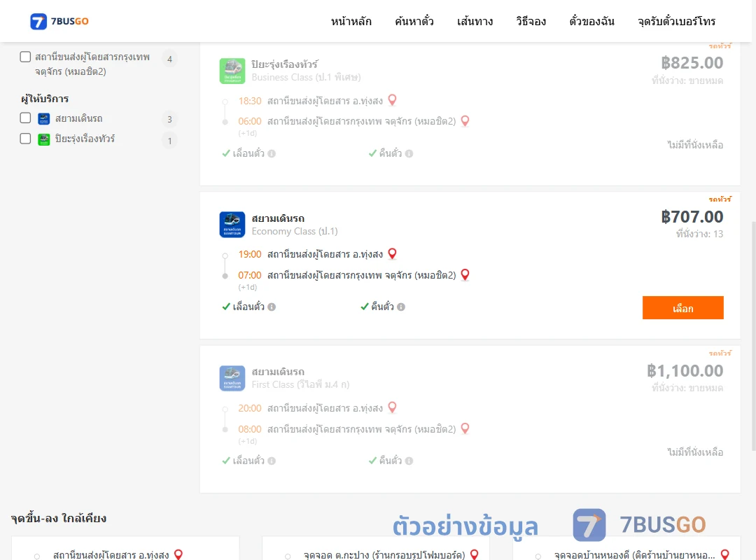The height and width of the screenshot is (560, 756).
Task: Open map pin for 07:00 หมอชิต2 arrival
Action: [x=465, y=274]
